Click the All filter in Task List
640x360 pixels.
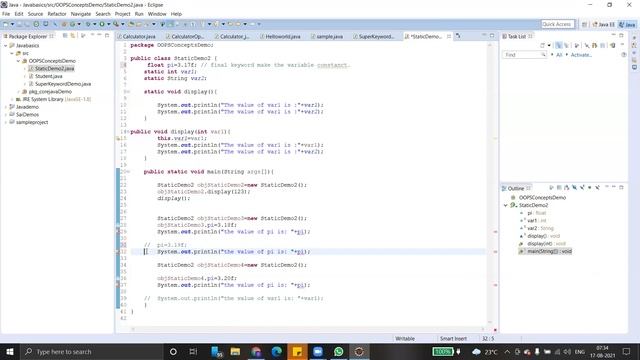[x=559, y=55]
